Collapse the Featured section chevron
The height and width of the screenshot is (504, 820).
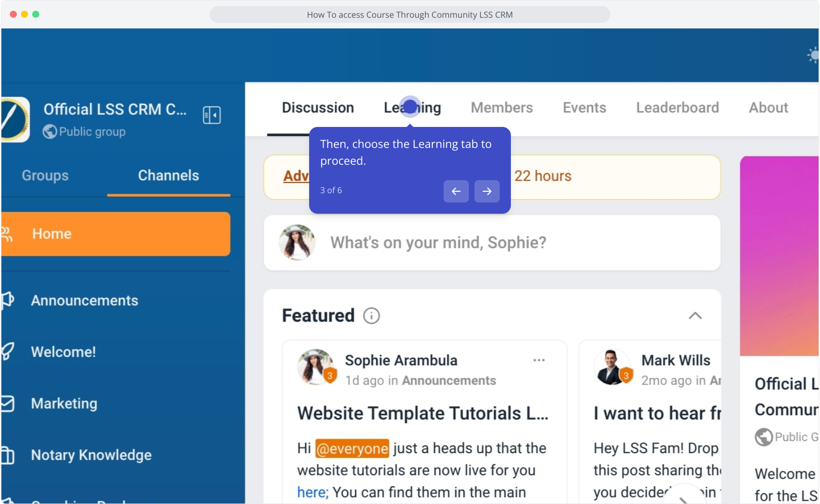(x=695, y=316)
